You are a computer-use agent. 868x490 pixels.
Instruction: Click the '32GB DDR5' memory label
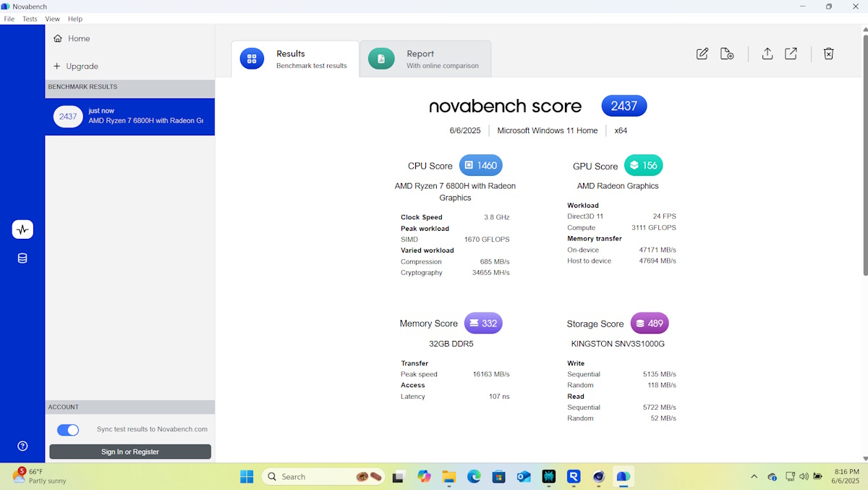coord(451,344)
